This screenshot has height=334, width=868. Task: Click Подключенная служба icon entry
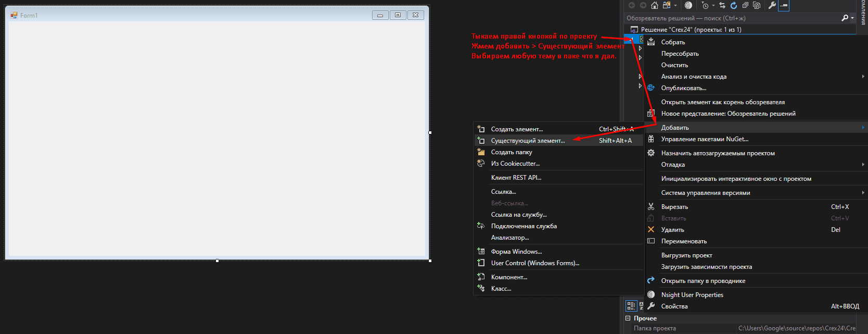click(481, 226)
